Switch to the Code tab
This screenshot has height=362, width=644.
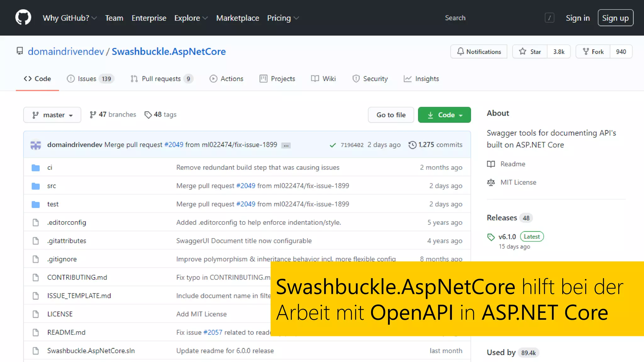point(37,79)
